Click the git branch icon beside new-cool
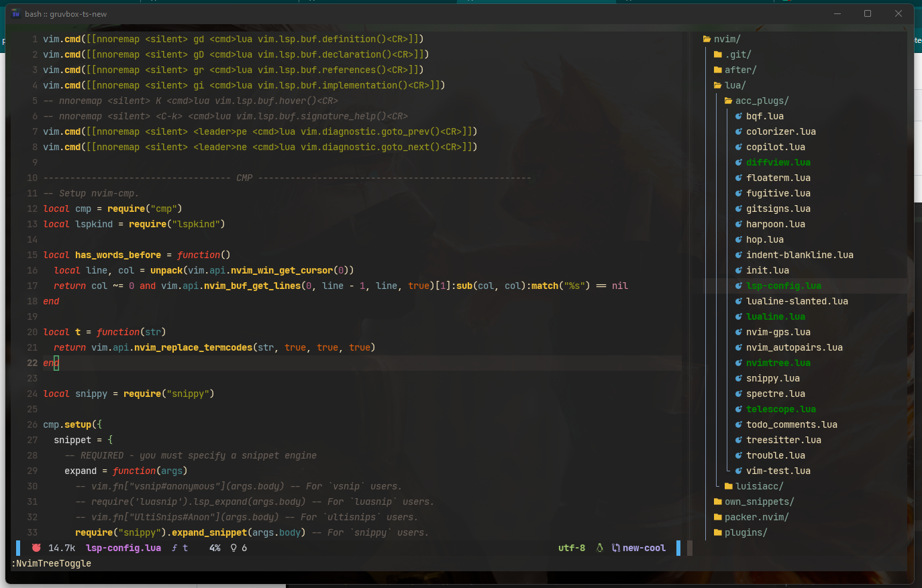This screenshot has width=922, height=588. click(x=616, y=548)
